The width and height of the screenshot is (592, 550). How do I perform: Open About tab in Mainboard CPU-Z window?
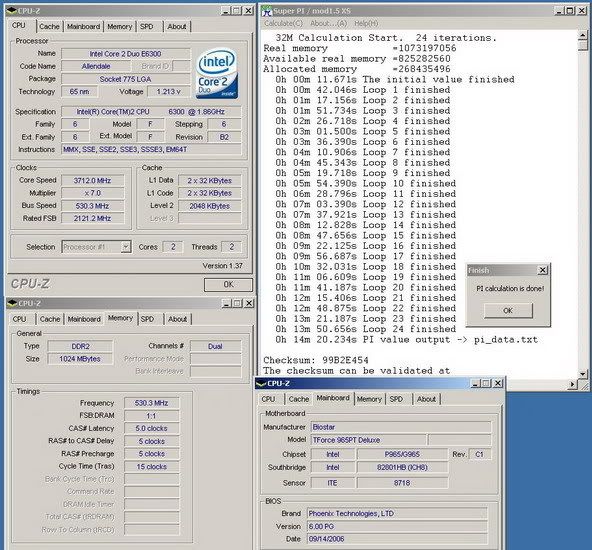tap(426, 399)
